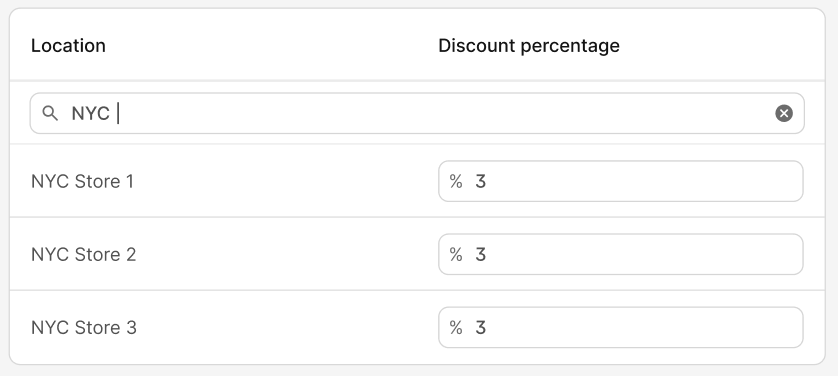Click the digit 3 in NYC Store 3 discount
Screen dimensions: 838x376
(480, 327)
